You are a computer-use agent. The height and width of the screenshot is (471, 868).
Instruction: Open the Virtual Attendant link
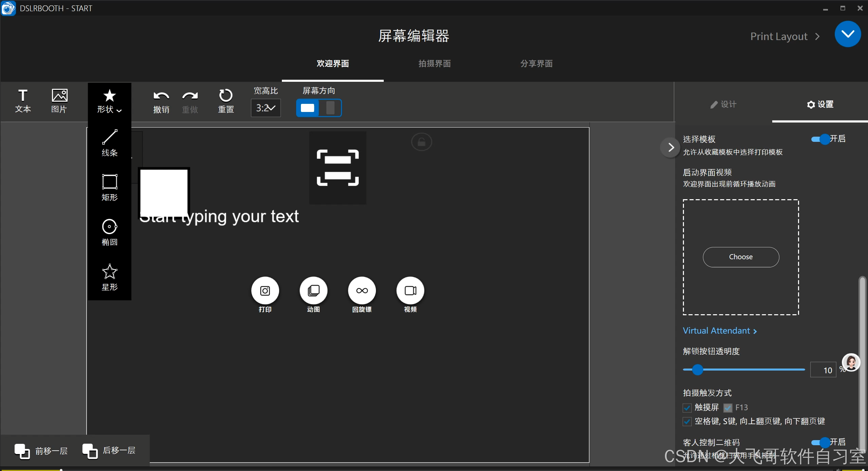(x=720, y=331)
